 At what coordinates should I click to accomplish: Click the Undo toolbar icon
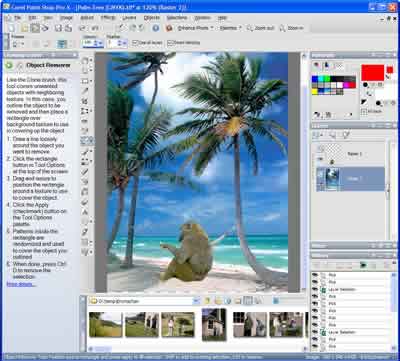tap(83, 28)
